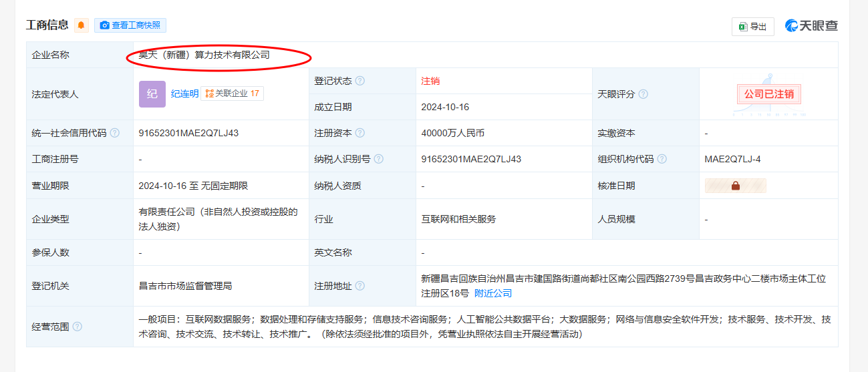Click the 登记机关 label cell
The image size is (868, 372).
pyautogui.click(x=80, y=286)
